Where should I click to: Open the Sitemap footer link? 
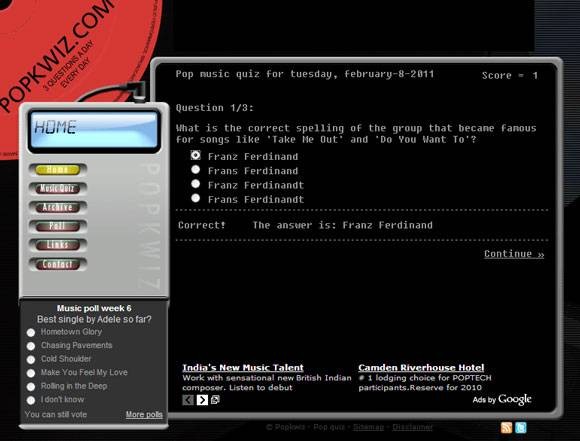(x=368, y=427)
